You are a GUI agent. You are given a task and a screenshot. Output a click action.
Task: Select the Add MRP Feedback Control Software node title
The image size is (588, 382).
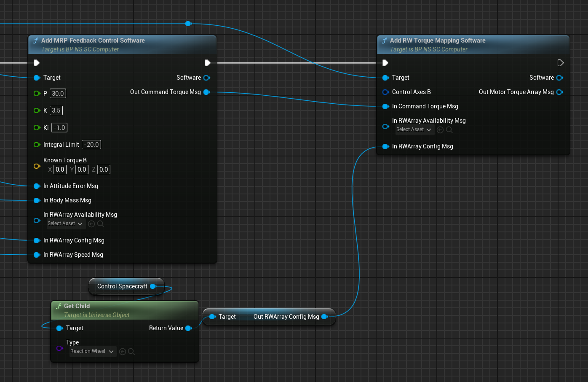click(x=93, y=40)
